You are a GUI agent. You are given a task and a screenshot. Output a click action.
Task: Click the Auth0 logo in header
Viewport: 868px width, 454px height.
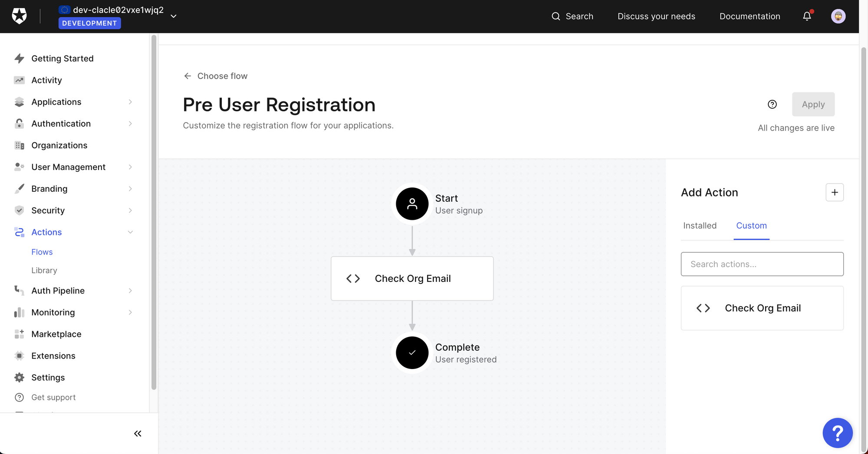19,16
